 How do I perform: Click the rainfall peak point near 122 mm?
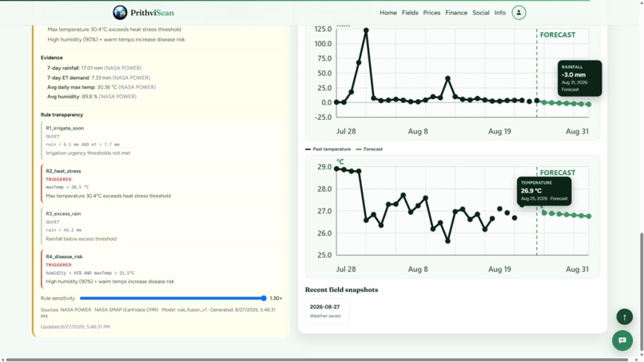(366, 30)
